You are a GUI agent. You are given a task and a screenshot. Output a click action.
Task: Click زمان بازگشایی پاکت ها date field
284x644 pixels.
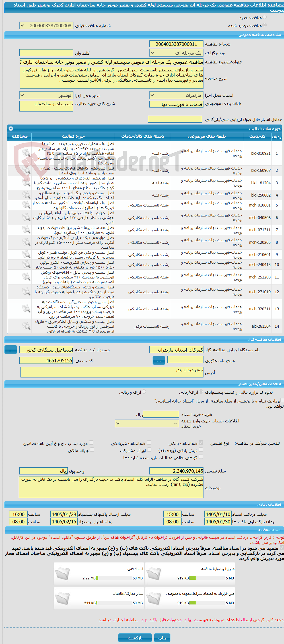[218, 522]
